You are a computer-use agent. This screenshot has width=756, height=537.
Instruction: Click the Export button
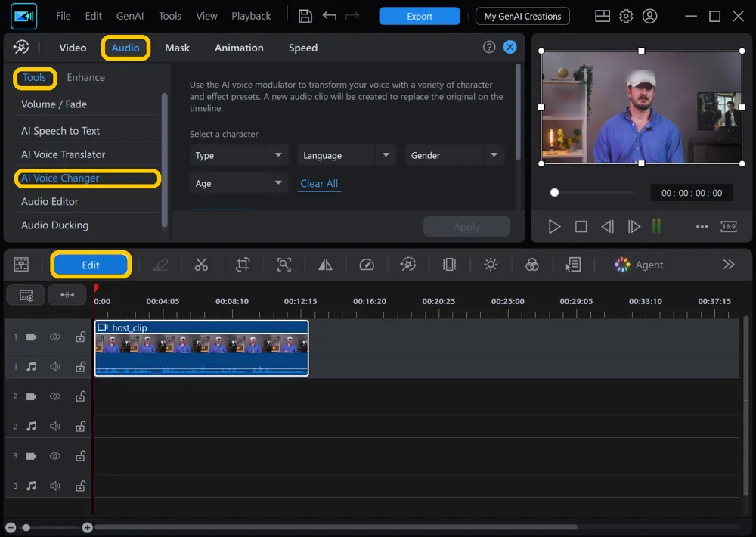click(420, 16)
